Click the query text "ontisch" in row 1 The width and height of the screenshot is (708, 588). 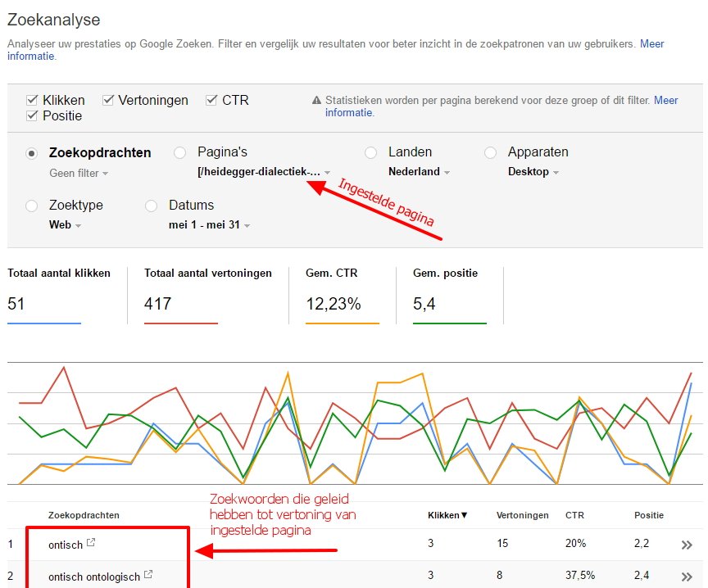point(66,545)
